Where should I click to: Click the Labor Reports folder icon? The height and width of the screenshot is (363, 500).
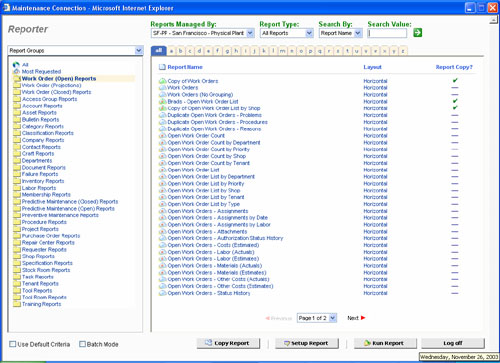17,188
